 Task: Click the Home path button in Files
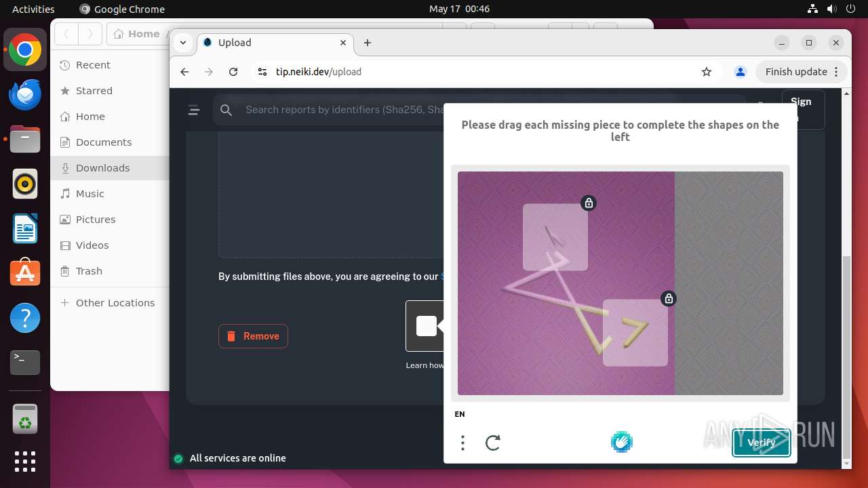pos(138,33)
